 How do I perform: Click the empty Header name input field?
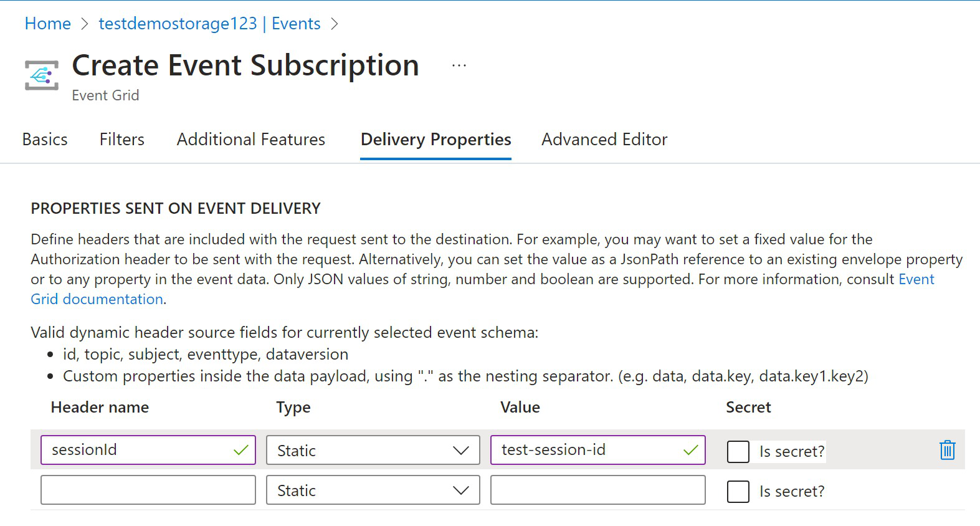click(x=148, y=490)
